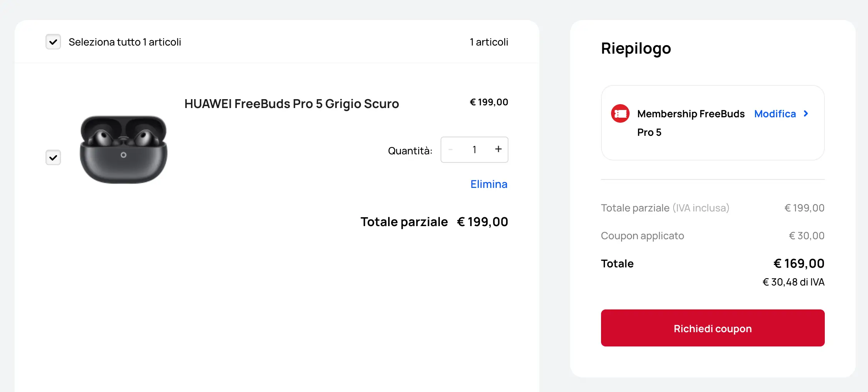Click the Totale € 169,00 amount
This screenshot has width=868, height=392.
pos(799,264)
